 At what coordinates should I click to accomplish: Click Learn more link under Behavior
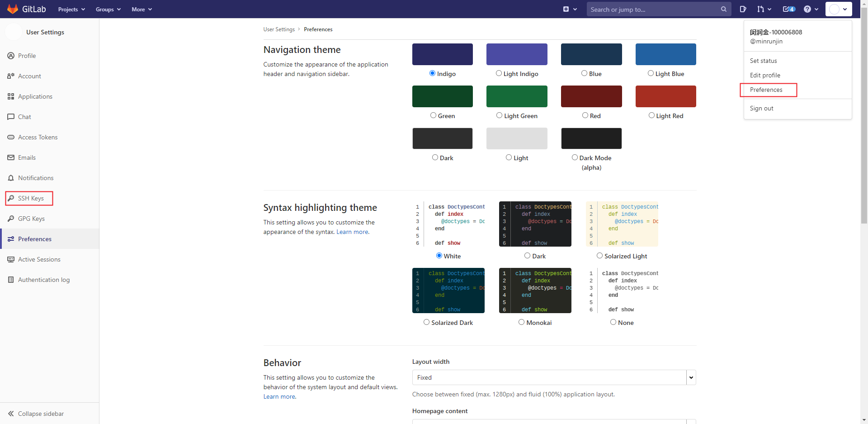pos(279,396)
